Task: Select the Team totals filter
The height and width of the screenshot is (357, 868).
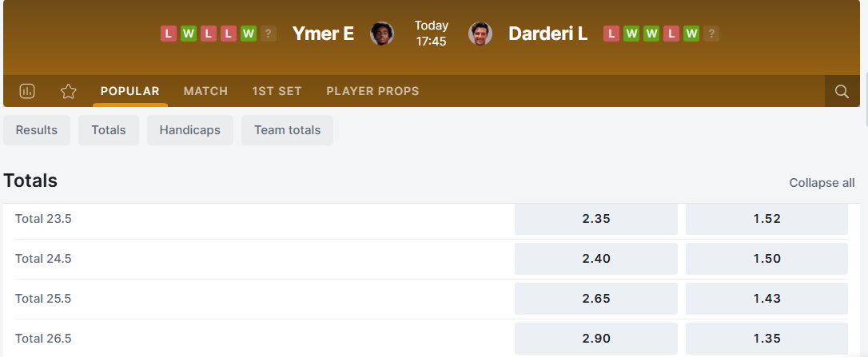Action: 287,130
